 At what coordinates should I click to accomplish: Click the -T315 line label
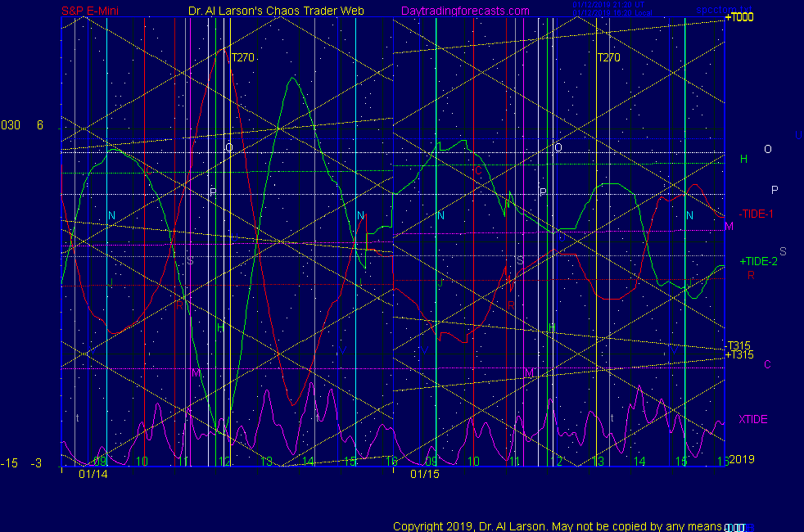coord(739,345)
